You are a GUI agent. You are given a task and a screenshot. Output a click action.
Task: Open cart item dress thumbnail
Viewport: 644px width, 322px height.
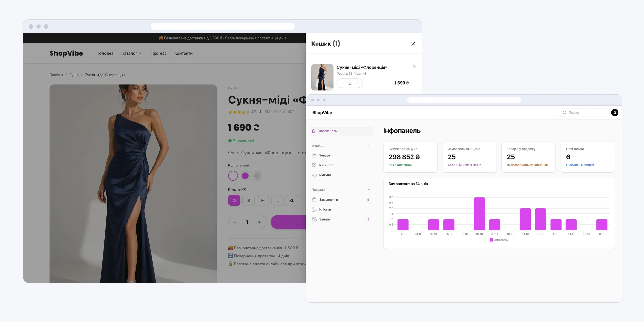tap(322, 77)
